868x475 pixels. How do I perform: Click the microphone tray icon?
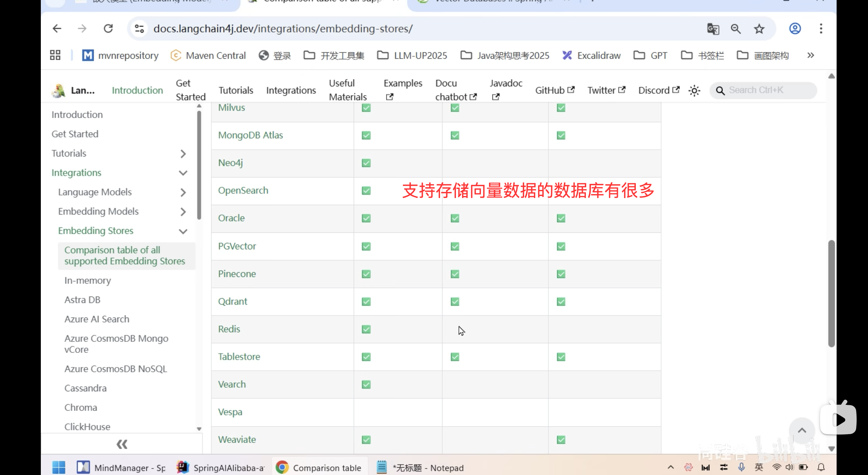(741, 467)
